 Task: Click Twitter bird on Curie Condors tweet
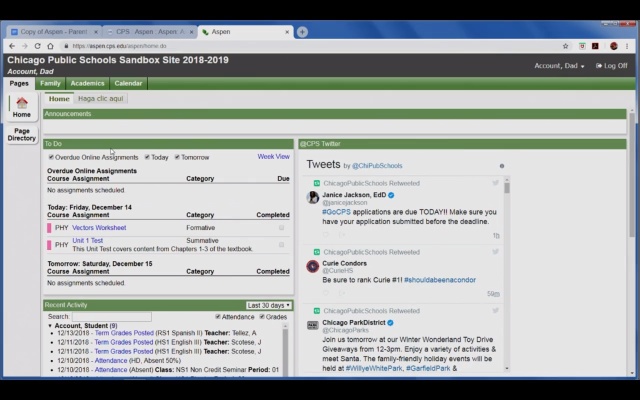[x=495, y=252]
